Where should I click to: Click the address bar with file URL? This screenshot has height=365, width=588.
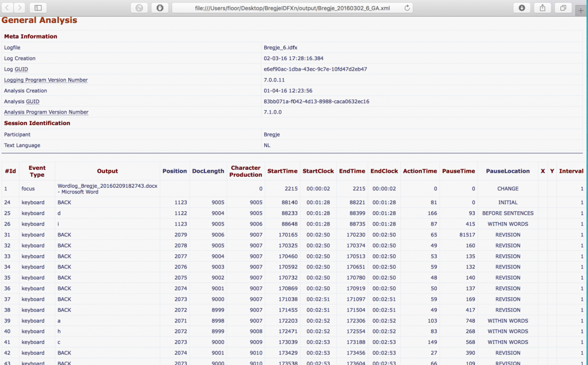[x=287, y=7]
